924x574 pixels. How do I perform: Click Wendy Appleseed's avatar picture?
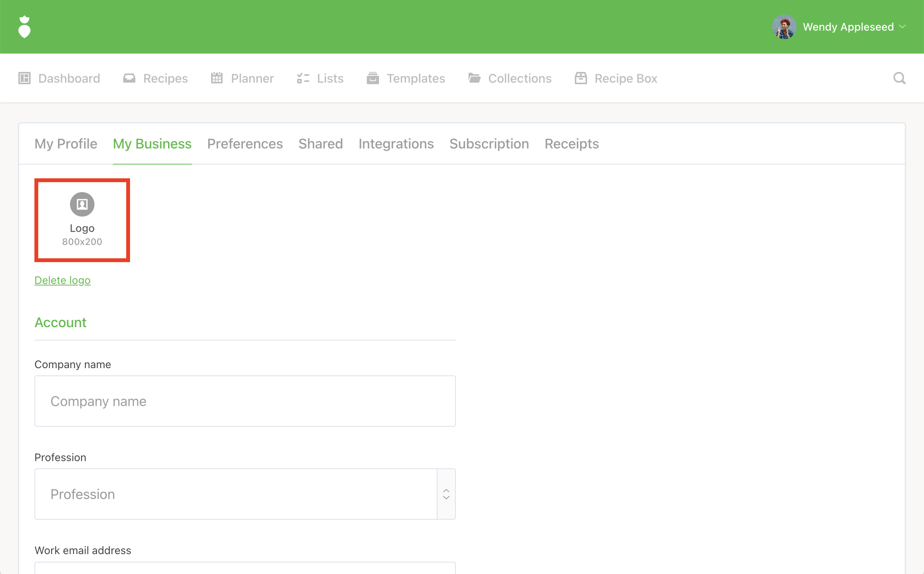click(x=784, y=27)
